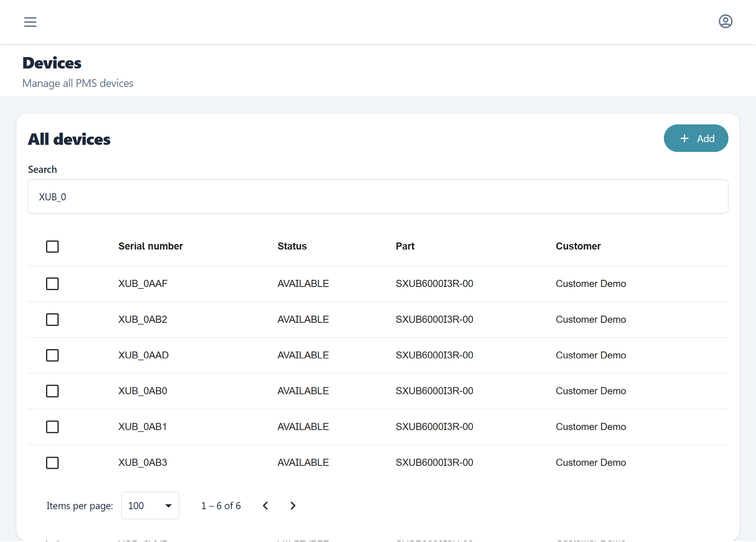756x542 pixels.
Task: Select the XUB_0AB0 device checkbox
Action: tap(52, 391)
